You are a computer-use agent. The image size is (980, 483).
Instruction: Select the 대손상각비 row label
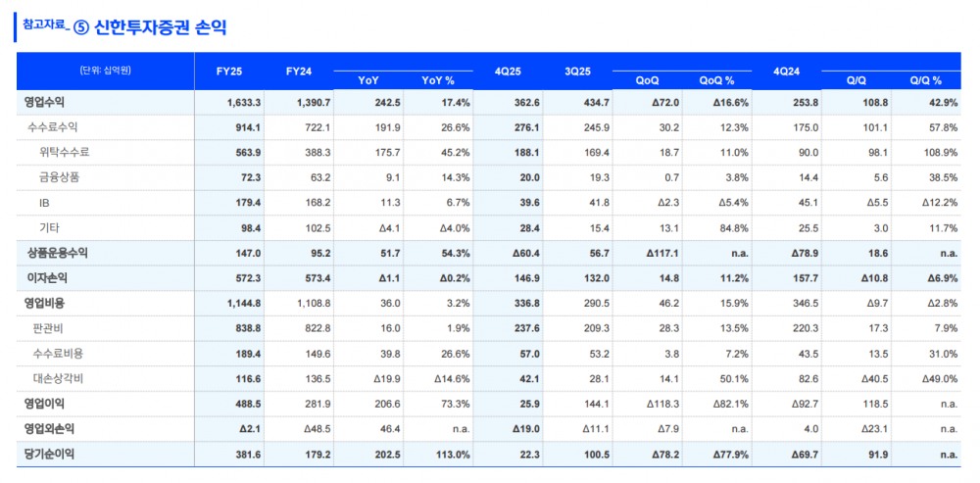coord(59,377)
